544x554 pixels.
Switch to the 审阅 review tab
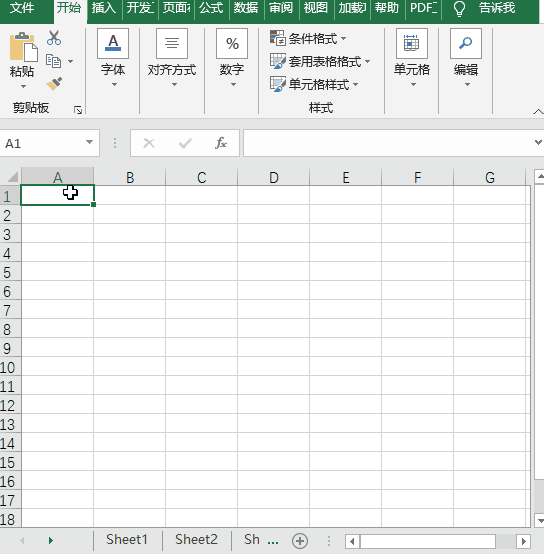(281, 8)
